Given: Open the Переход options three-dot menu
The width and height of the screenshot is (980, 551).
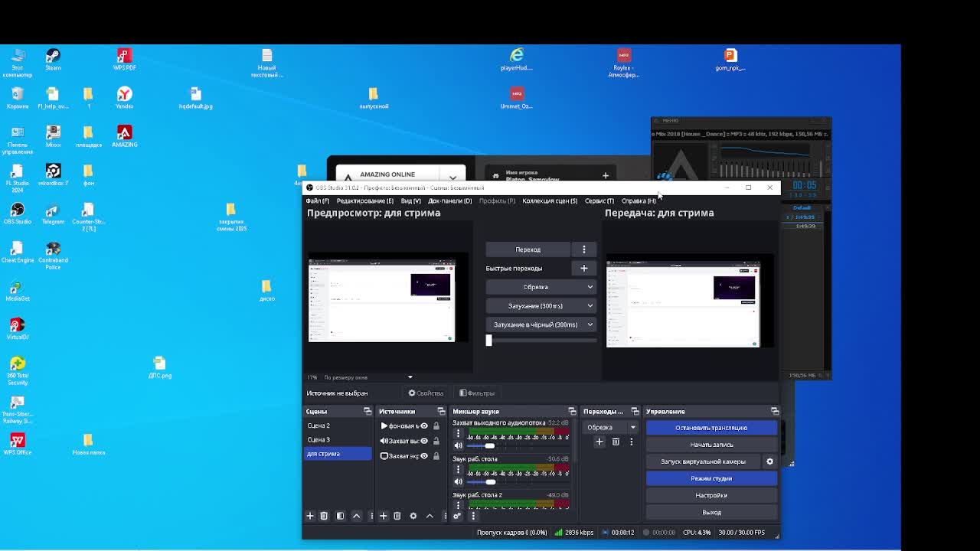Looking at the screenshot, I should click(x=584, y=249).
